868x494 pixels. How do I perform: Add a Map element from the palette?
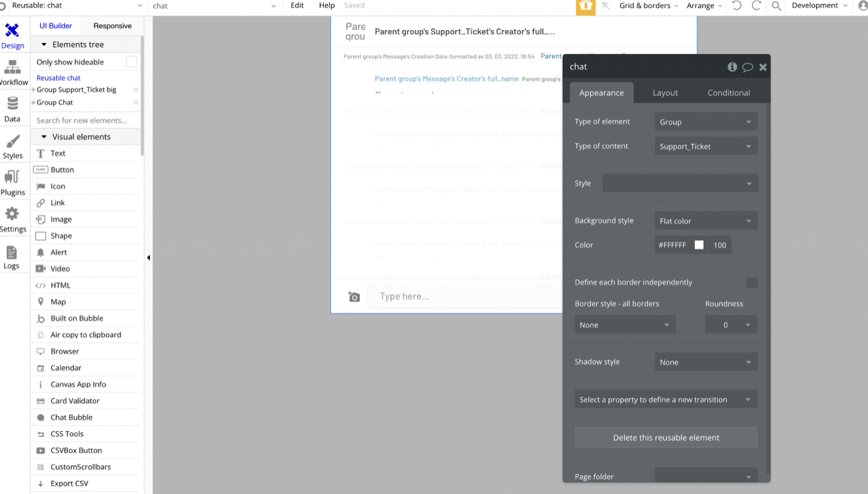coord(86,302)
